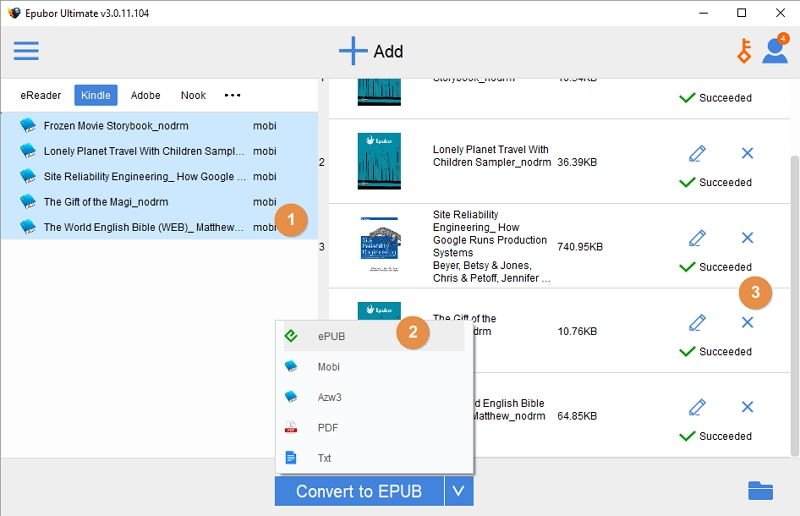
Task: Select Frozen Movie Storybook_nodrm row
Action: pyautogui.click(x=159, y=126)
